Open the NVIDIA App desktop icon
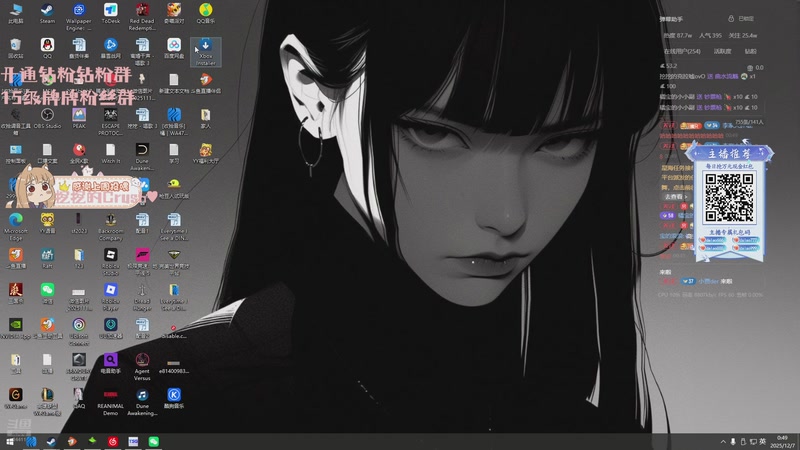 tap(15, 328)
